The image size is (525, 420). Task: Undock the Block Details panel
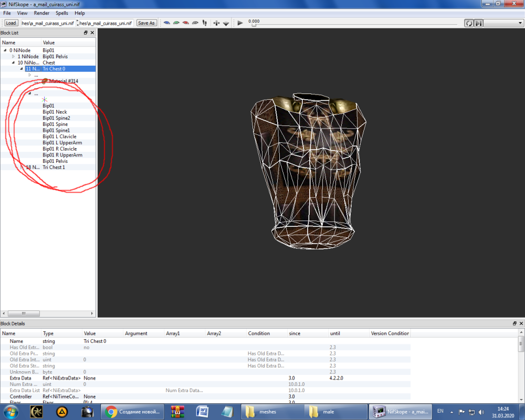pyautogui.click(x=514, y=323)
